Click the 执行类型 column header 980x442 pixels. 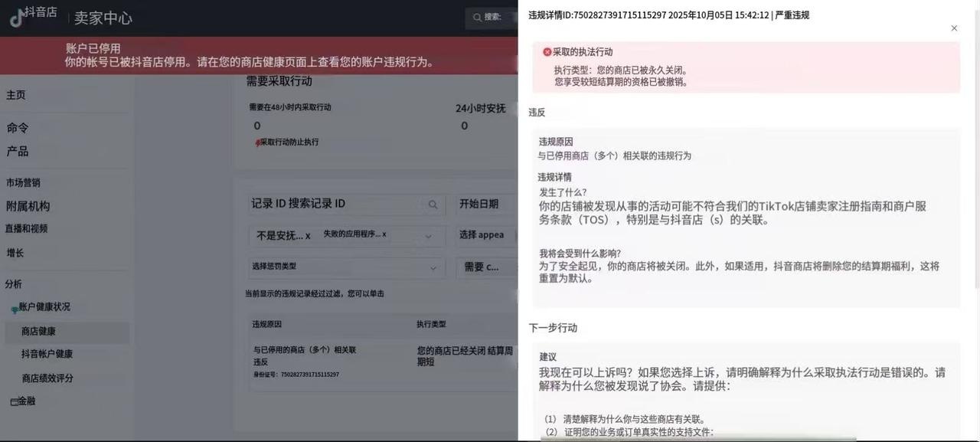[x=431, y=324]
